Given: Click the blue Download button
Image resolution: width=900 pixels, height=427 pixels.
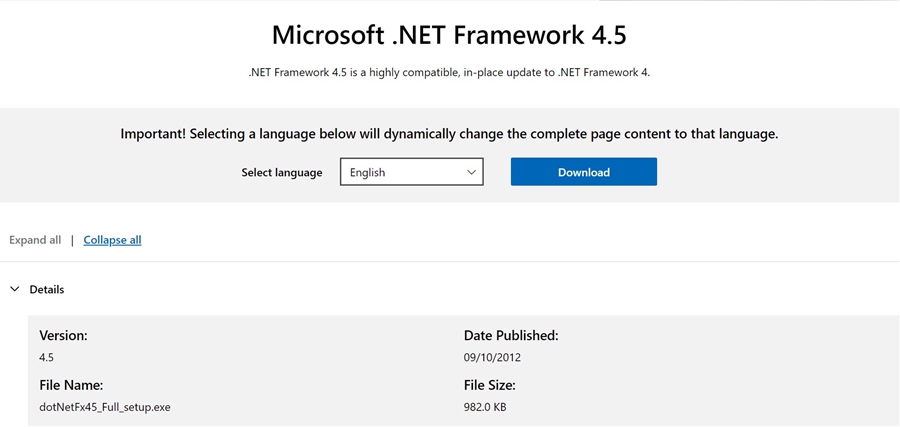Looking at the screenshot, I should click(583, 172).
